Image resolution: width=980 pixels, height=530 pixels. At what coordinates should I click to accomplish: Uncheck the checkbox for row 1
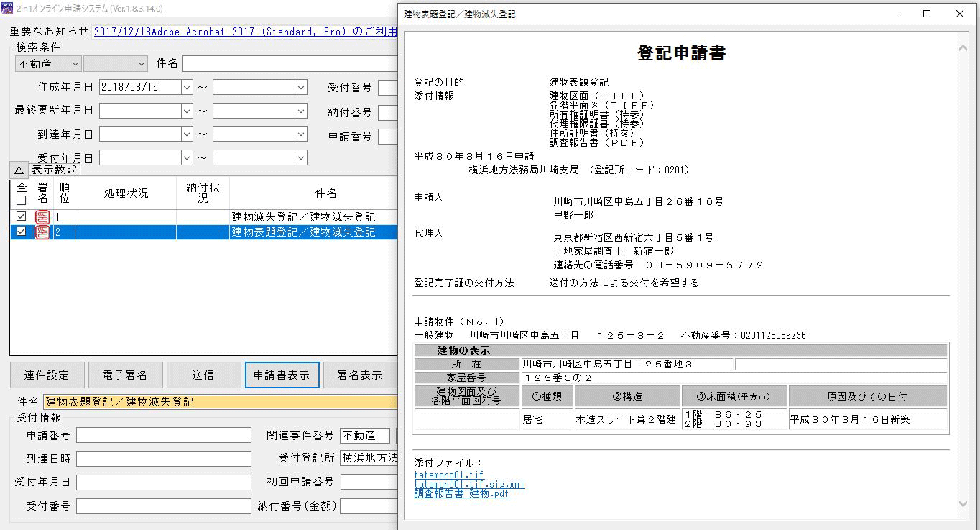pos(21,216)
